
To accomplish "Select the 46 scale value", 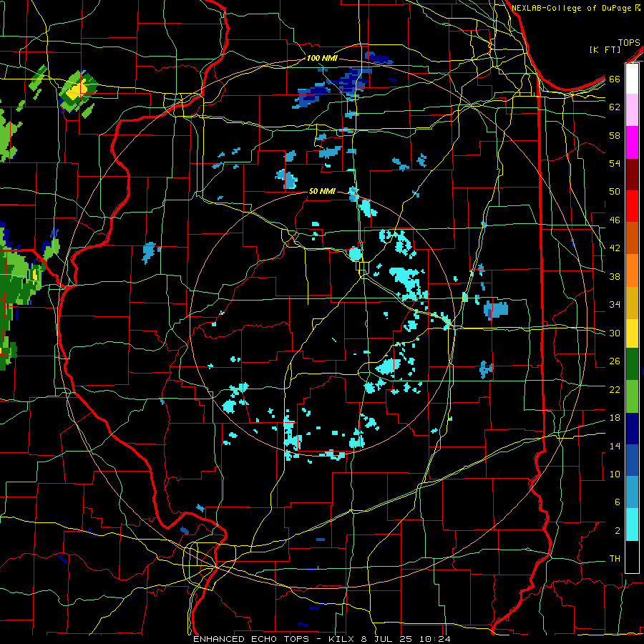I will [615, 220].
